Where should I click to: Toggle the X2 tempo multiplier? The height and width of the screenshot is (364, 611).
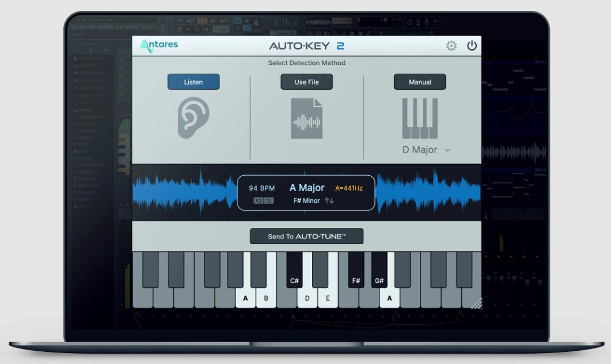(258, 200)
